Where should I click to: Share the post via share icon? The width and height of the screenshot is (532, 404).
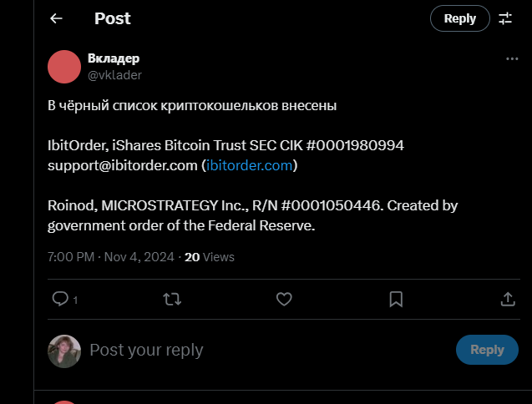(x=507, y=299)
